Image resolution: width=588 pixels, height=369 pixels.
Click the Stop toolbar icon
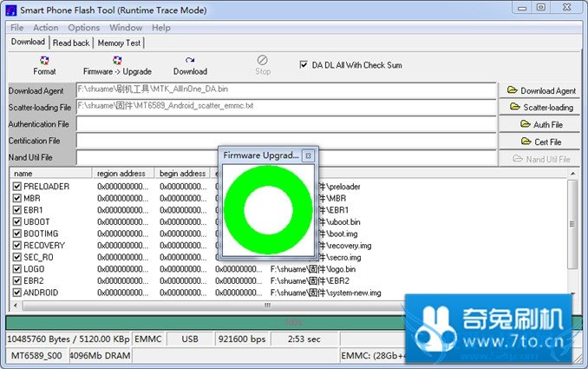click(x=263, y=65)
